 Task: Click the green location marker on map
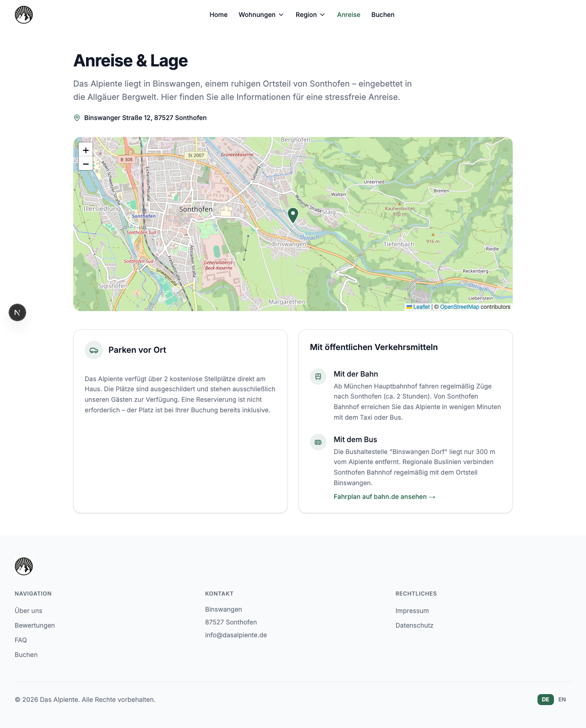pyautogui.click(x=293, y=215)
